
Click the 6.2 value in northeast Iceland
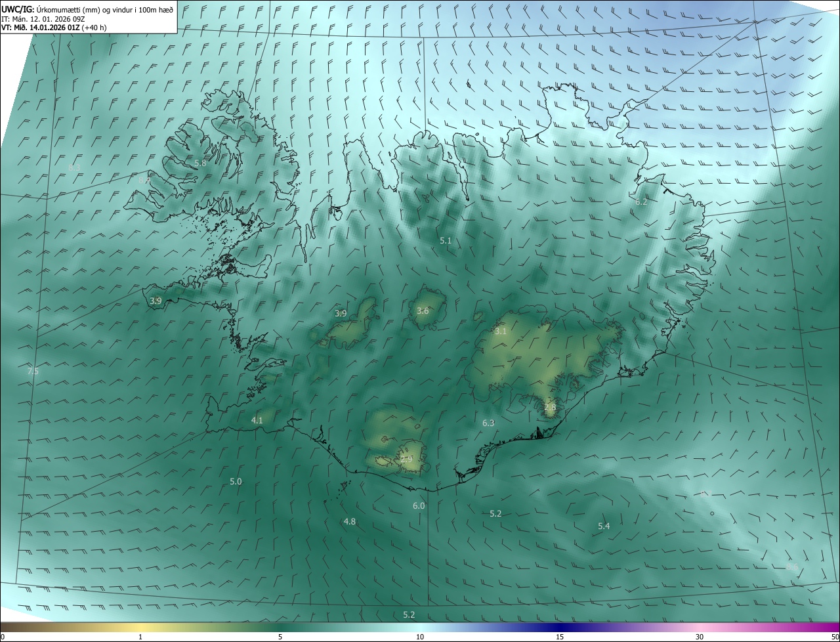pyautogui.click(x=641, y=202)
